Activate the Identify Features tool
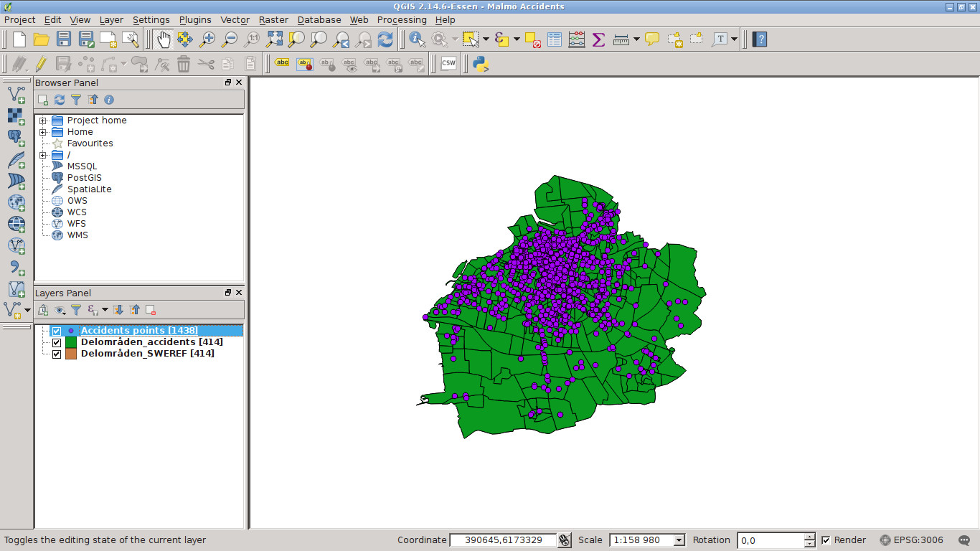Image resolution: width=980 pixels, height=551 pixels. (418, 39)
